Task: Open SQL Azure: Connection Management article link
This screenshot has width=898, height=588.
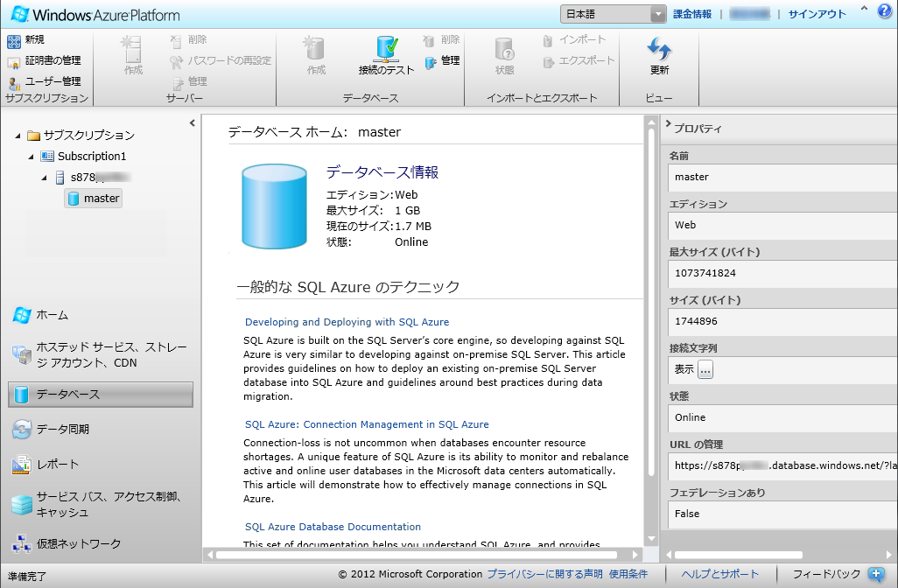Action: tap(367, 425)
